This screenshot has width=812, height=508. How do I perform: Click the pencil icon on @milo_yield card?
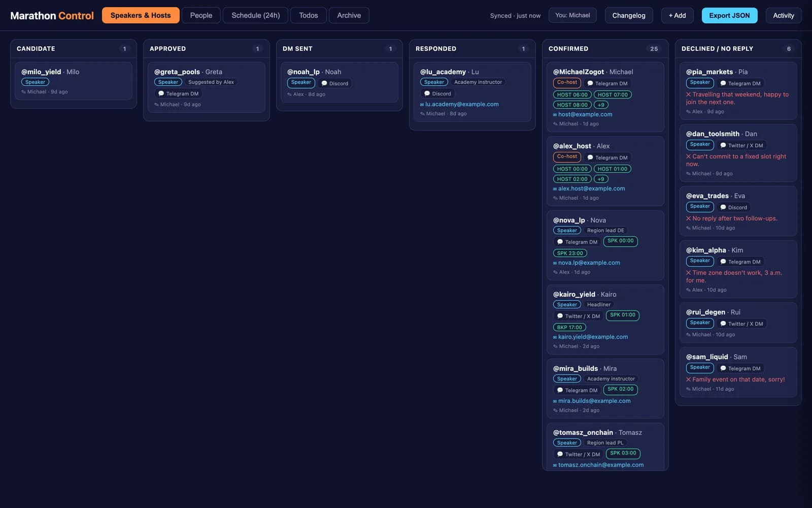[23, 92]
